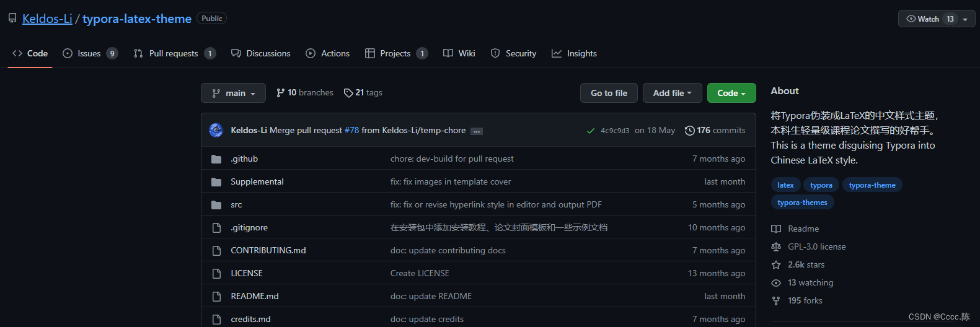View the 2.6k stars link
The height and width of the screenshot is (327, 980).
pos(798,264)
